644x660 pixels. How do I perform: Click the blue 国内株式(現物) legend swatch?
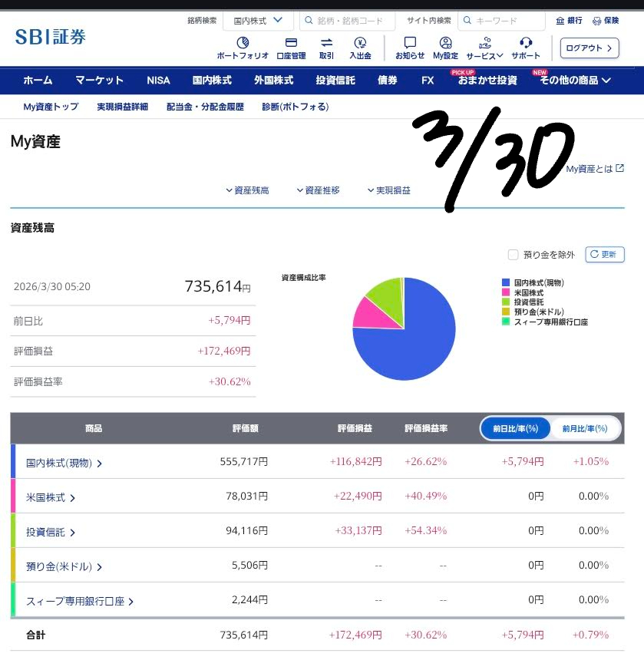pos(505,283)
